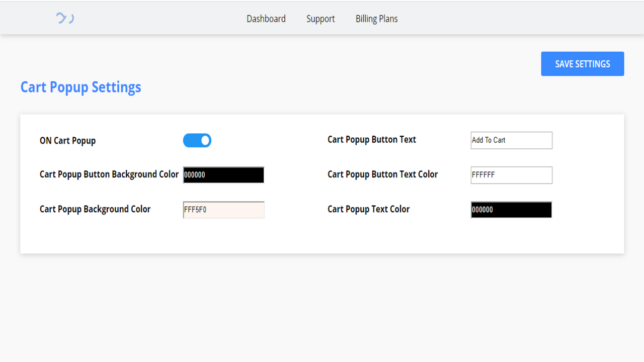Screen dimensions: 644x362
Task: Go to the Support page
Action: (320, 19)
